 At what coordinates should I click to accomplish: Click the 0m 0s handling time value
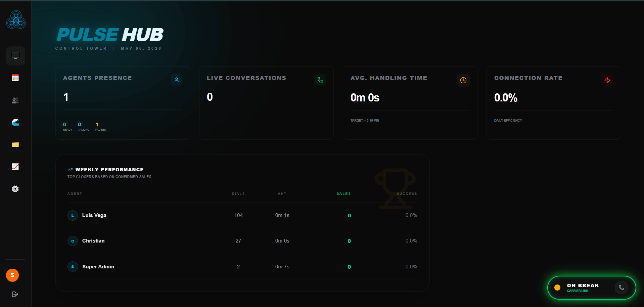tap(365, 98)
